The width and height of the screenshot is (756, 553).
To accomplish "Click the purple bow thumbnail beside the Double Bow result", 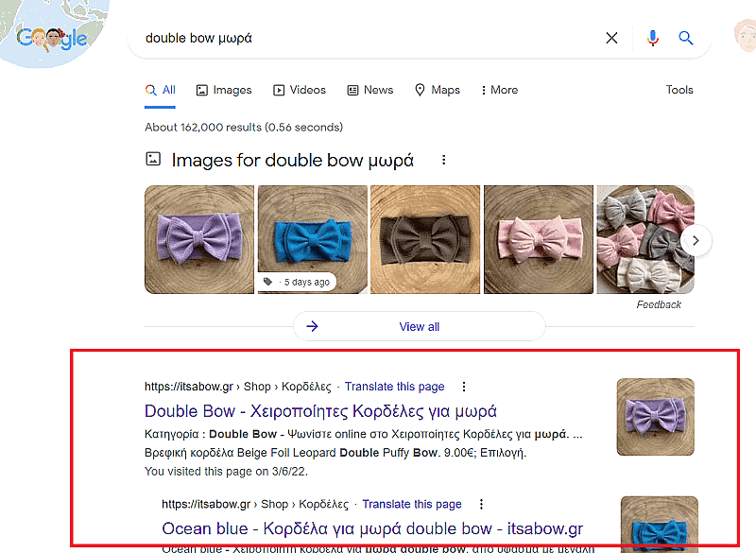I will coord(655,417).
